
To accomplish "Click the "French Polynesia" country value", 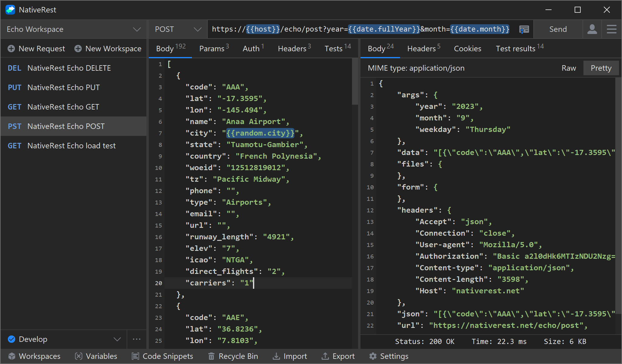I will pos(276,156).
